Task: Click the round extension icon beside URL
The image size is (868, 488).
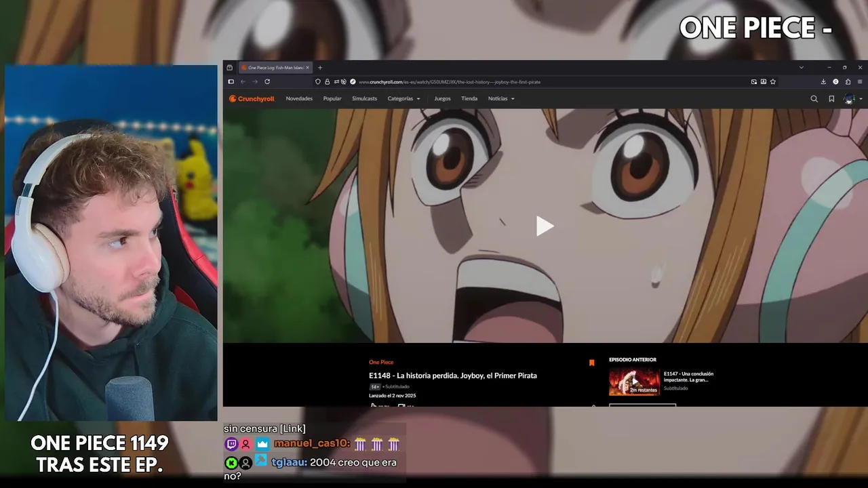Action: tap(353, 82)
